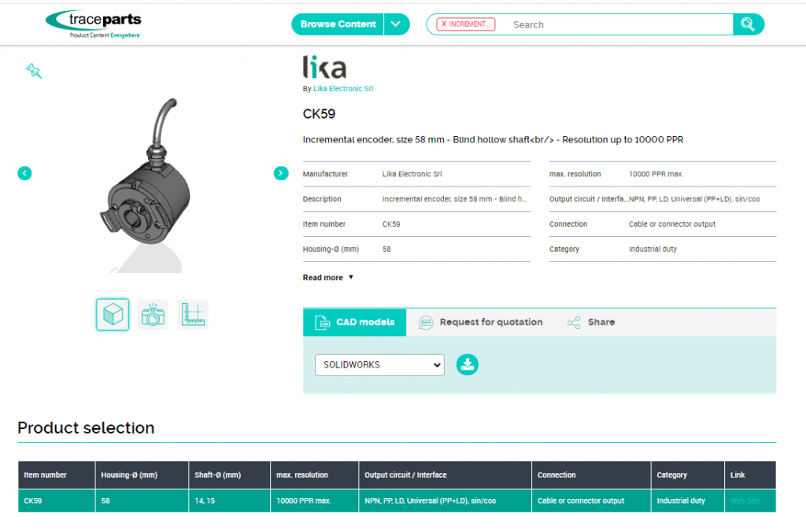Click the TraceParts logo
The image size is (806, 532).
(94, 24)
